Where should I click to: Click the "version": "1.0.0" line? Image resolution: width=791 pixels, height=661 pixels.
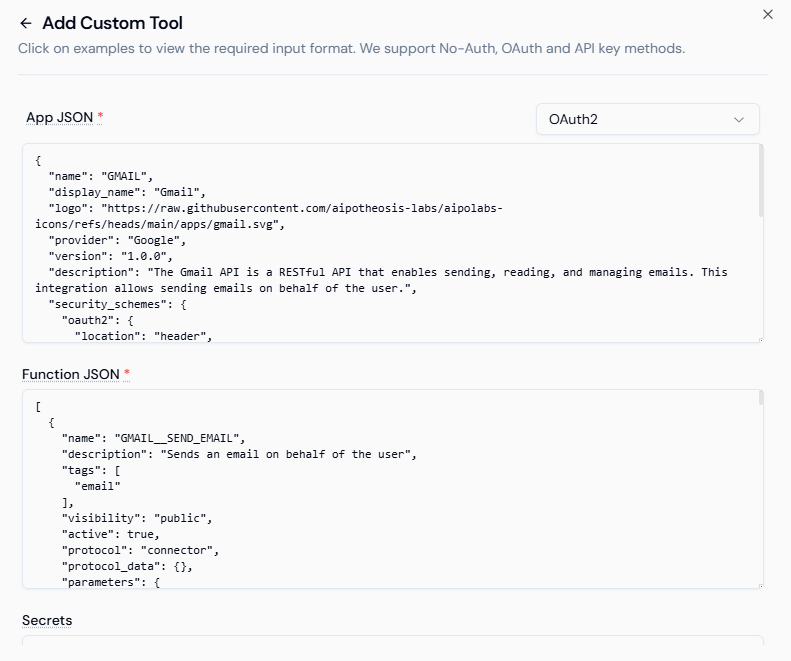[x=110, y=256]
